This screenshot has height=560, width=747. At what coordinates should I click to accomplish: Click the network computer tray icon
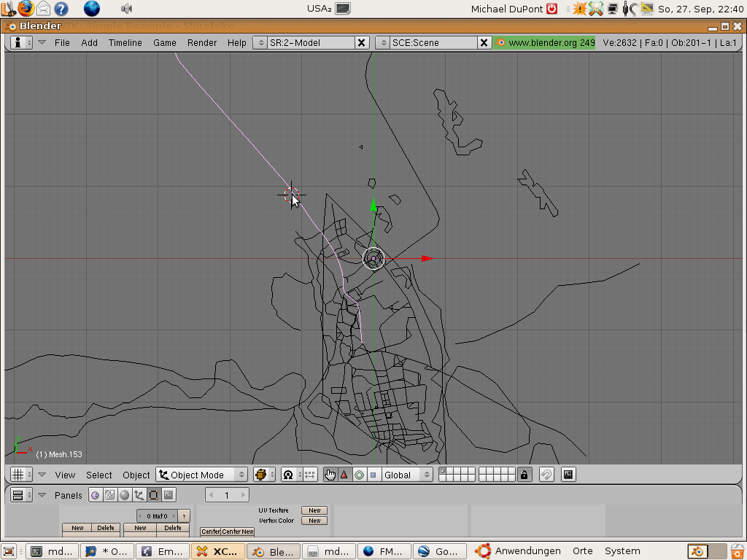click(613, 8)
